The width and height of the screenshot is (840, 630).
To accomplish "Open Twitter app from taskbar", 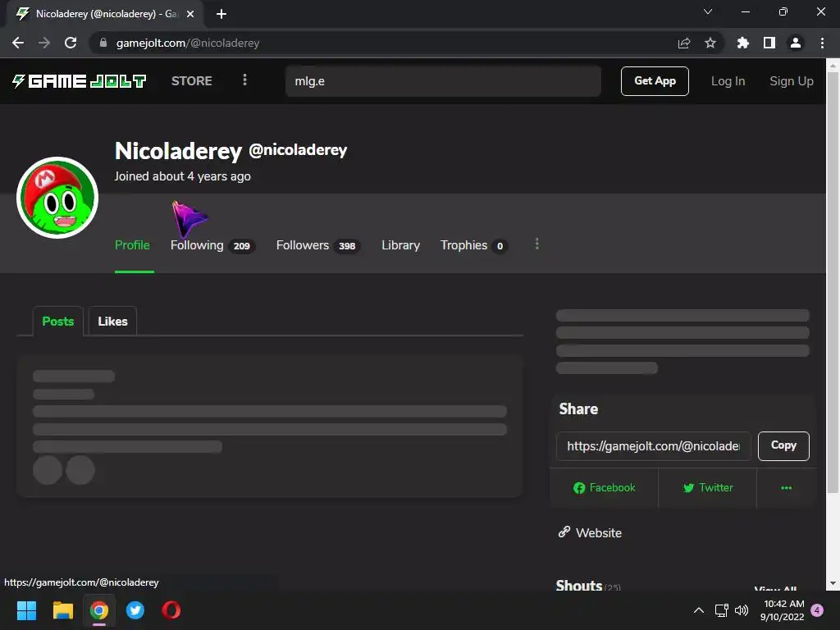I will (135, 610).
